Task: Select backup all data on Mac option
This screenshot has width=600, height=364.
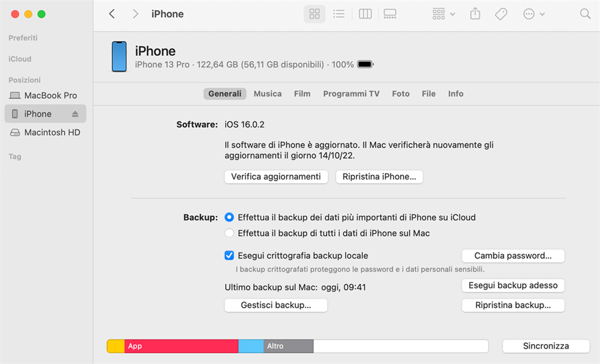Action: (x=229, y=233)
